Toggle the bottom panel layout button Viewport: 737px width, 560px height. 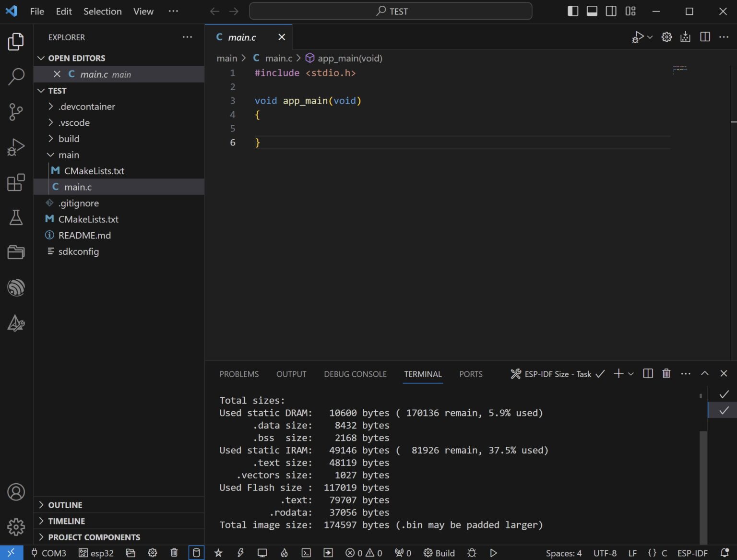(x=592, y=12)
